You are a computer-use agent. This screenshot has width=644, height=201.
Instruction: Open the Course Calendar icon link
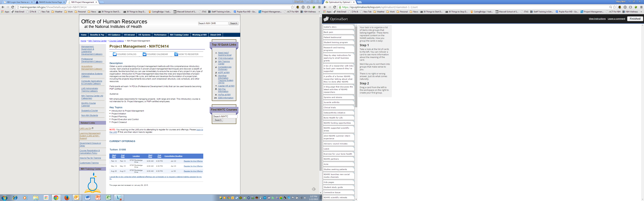point(145,54)
